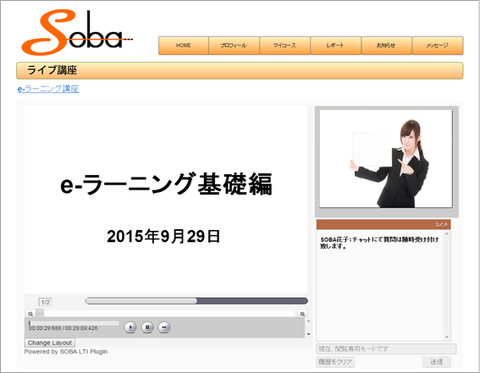Click the chat panel orange header

coord(383,224)
